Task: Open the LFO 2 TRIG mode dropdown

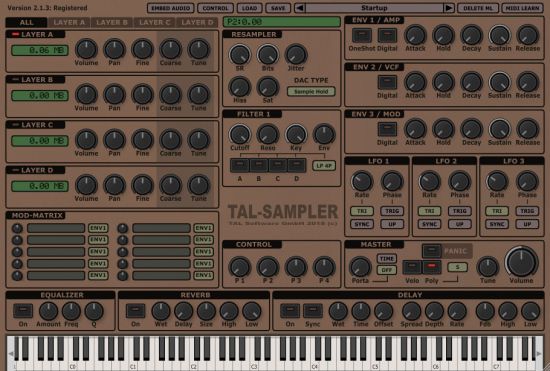Action: point(460,211)
